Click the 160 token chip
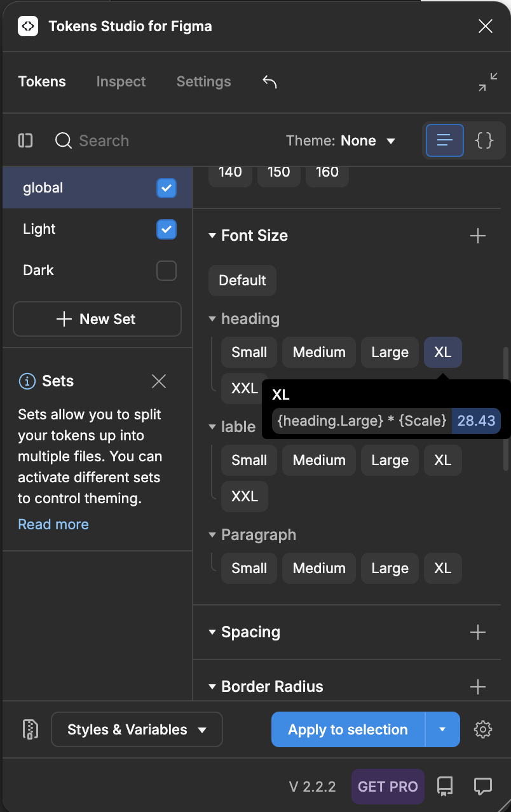Screen dimensions: 511x812 click(327, 177)
